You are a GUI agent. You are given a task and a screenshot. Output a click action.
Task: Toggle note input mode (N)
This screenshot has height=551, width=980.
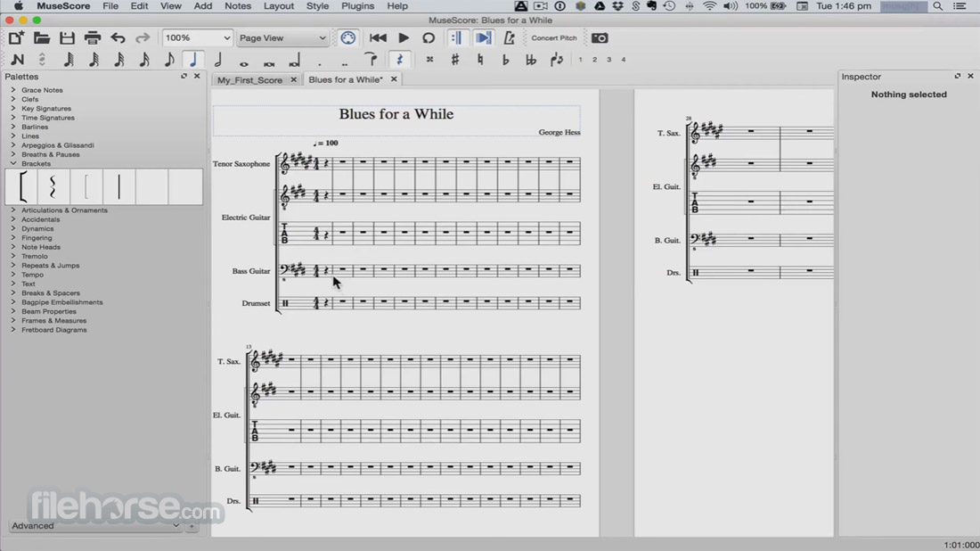[18, 60]
